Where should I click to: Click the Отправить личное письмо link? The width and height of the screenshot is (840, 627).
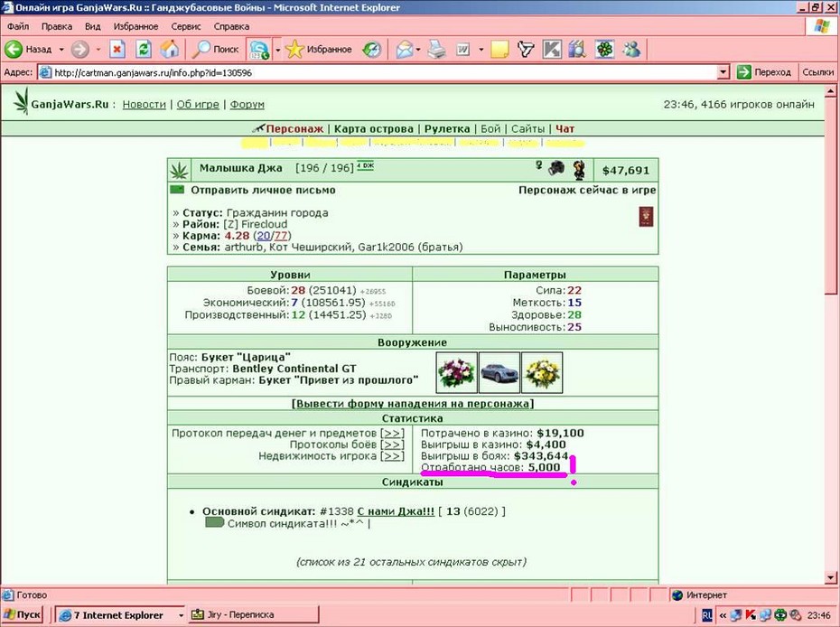(x=263, y=191)
